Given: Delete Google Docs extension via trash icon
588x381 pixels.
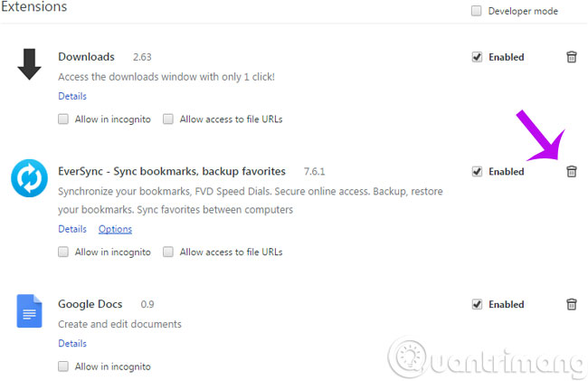Looking at the screenshot, I should [x=571, y=304].
